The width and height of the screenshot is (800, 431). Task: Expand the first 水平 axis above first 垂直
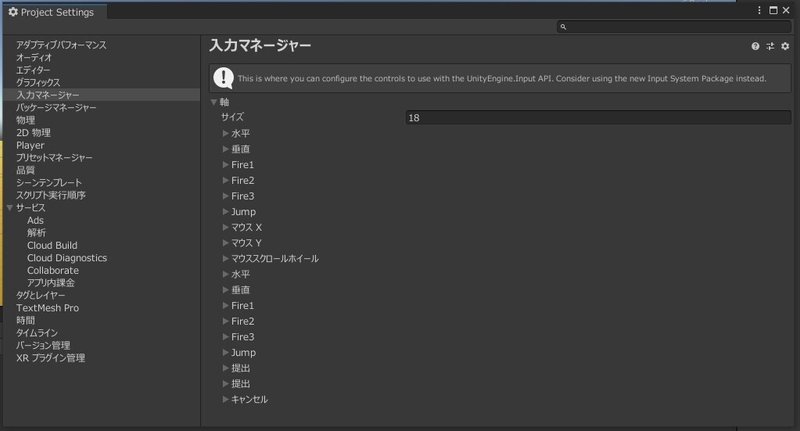pos(226,133)
